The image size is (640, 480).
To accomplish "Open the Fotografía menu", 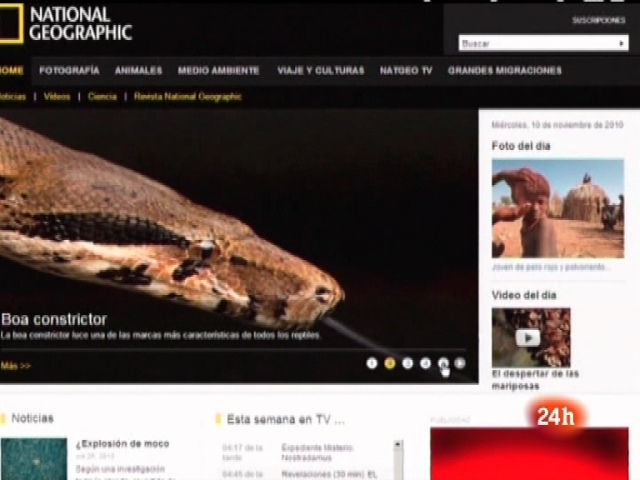I will click(x=69, y=71).
